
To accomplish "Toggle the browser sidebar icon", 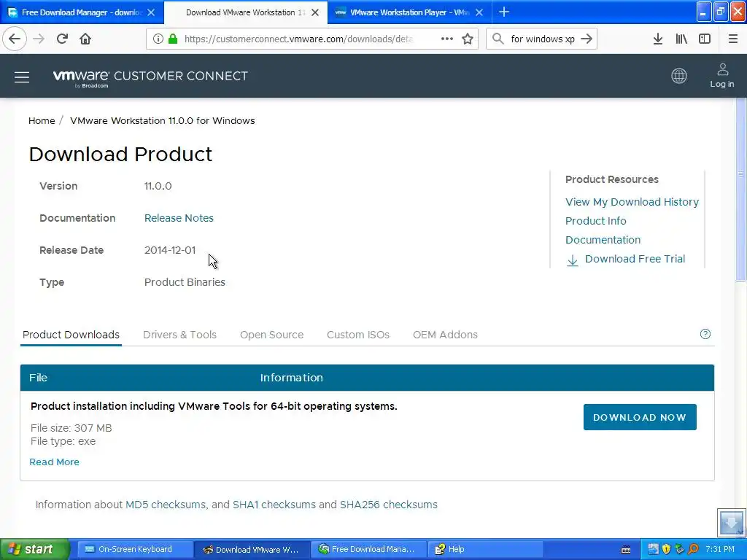I will (705, 39).
